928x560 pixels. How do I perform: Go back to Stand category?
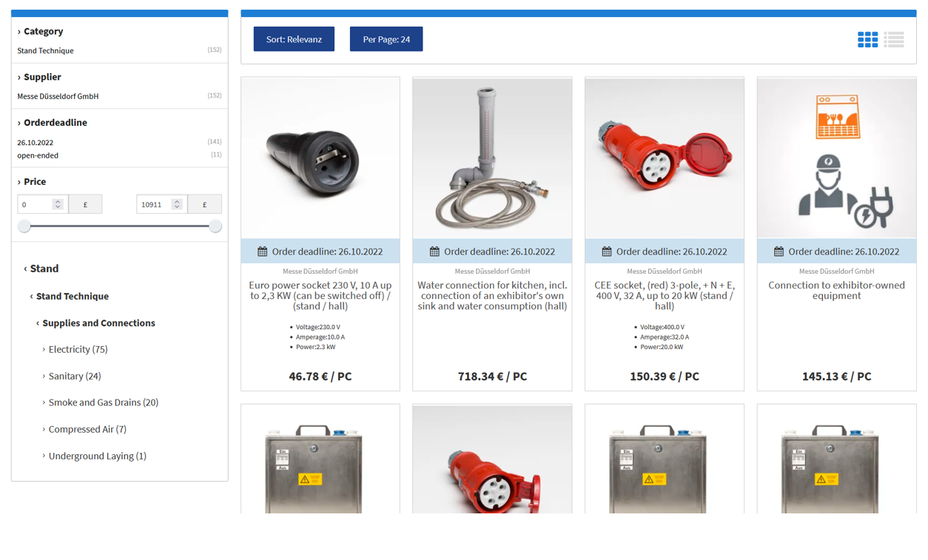click(x=41, y=269)
